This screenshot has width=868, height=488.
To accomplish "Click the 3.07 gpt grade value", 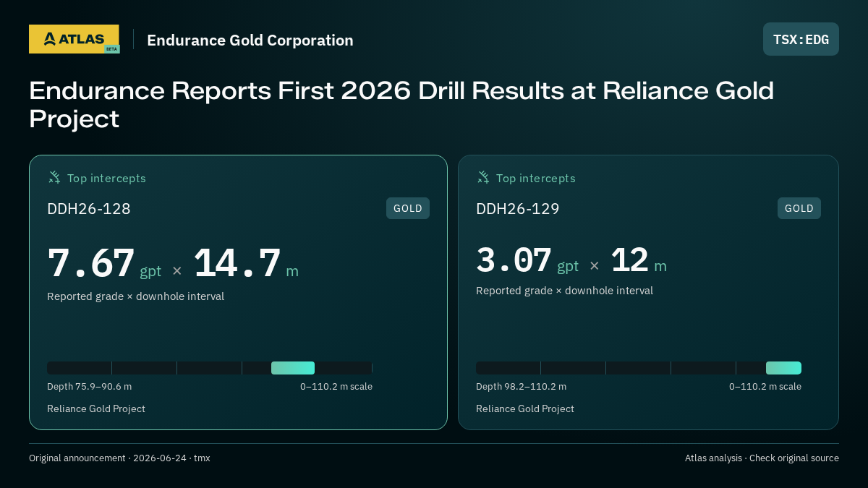I will pyautogui.click(x=527, y=261).
